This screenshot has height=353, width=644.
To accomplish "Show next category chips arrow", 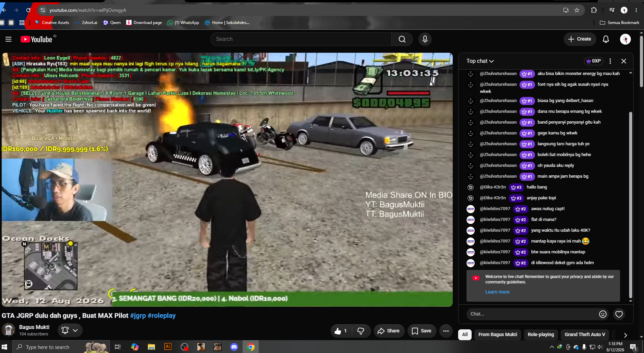I will pos(625,335).
